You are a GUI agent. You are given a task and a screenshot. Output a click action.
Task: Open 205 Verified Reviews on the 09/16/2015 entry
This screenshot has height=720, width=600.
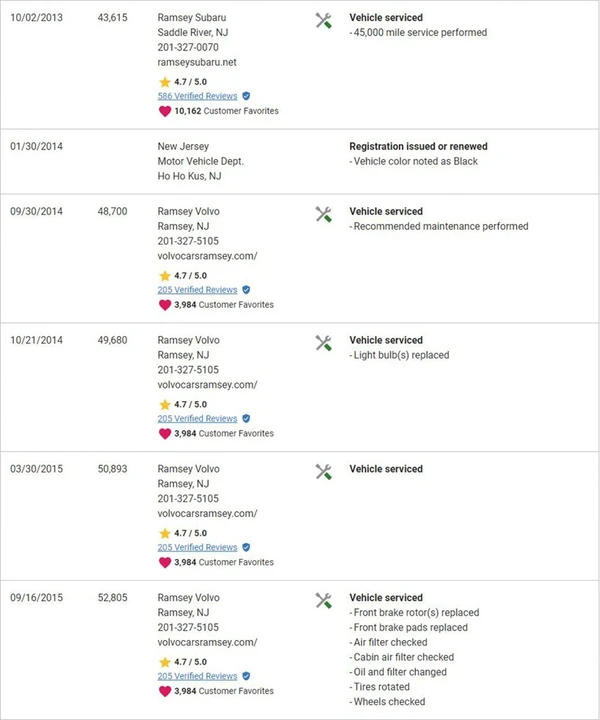(x=197, y=676)
